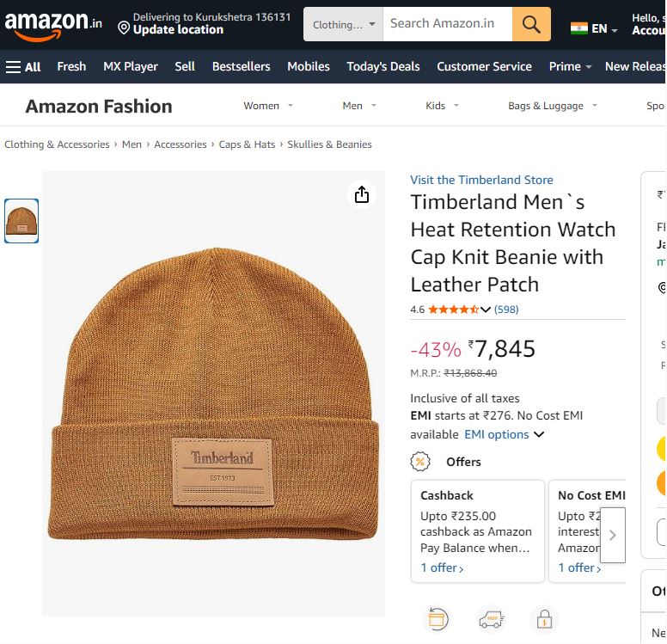The width and height of the screenshot is (667, 644).
Task: Open the Clothing search category dropdown
Action: pyautogui.click(x=343, y=25)
